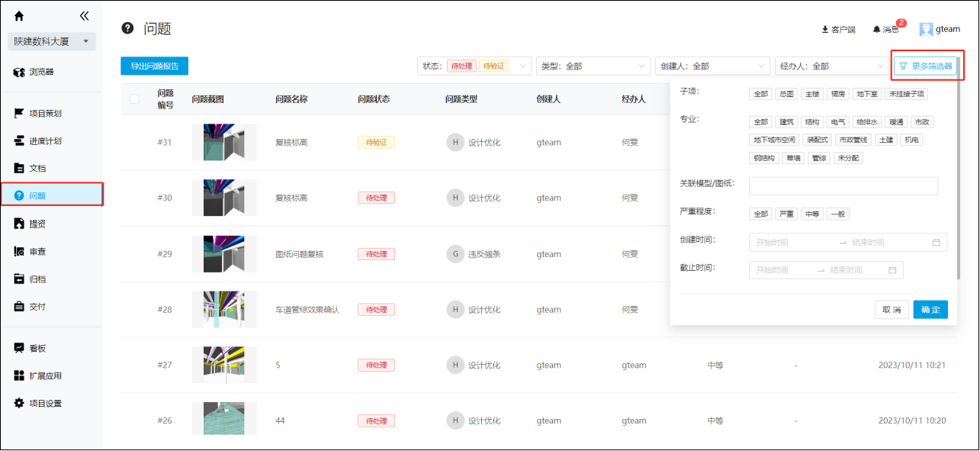980x451 pixels.
Task: Click the home icon in sidebar
Action: tap(19, 16)
